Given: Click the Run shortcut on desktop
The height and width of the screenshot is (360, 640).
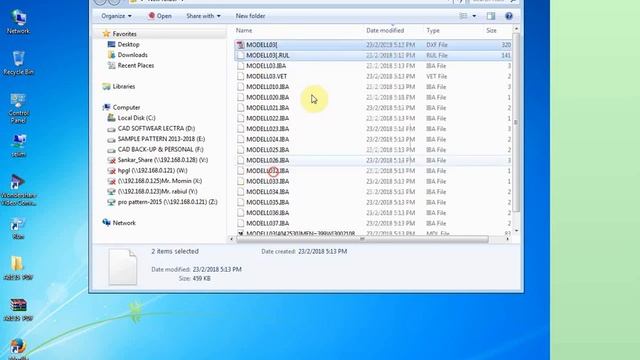Looking at the screenshot, I should click(x=18, y=228).
